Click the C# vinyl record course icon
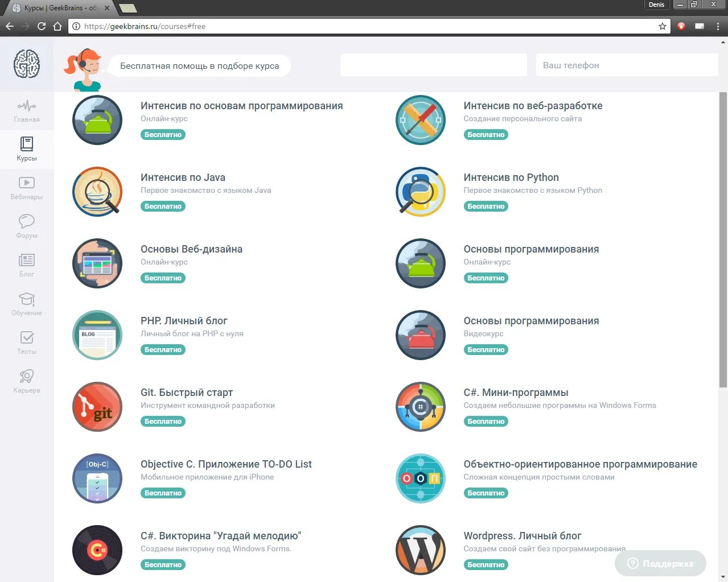 coord(97,550)
